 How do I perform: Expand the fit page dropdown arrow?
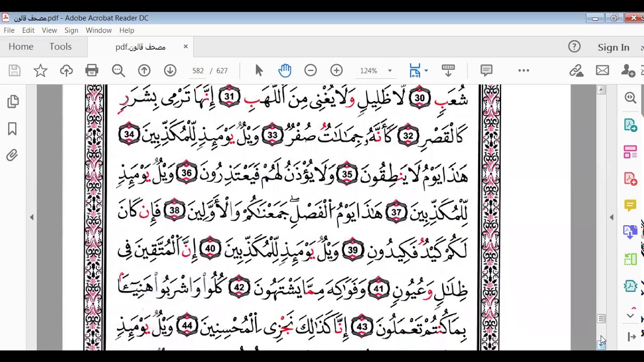pos(427,71)
